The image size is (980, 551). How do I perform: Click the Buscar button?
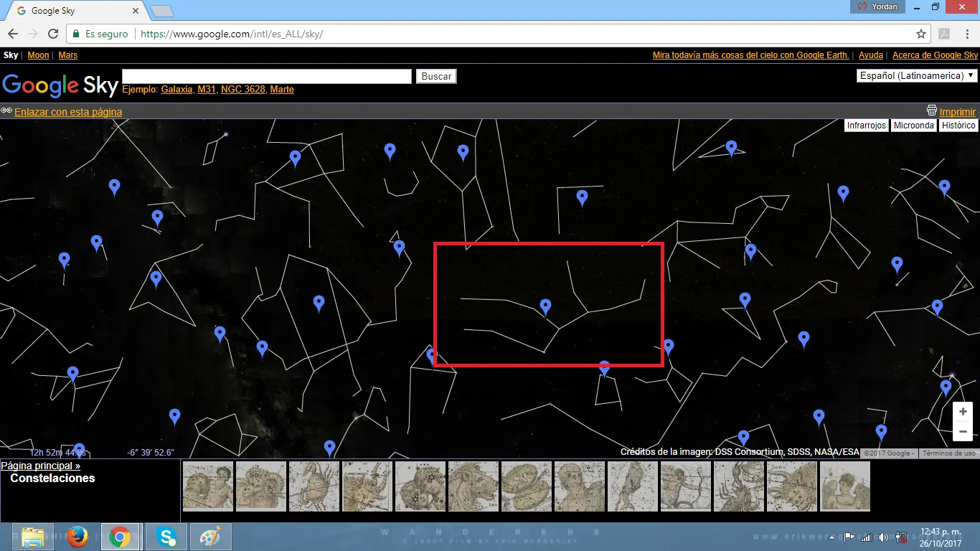(436, 76)
